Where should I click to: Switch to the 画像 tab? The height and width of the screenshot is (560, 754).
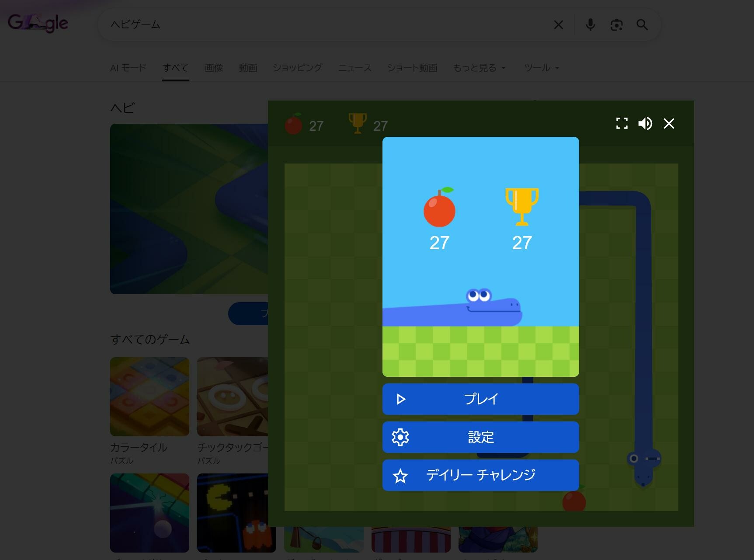click(214, 68)
